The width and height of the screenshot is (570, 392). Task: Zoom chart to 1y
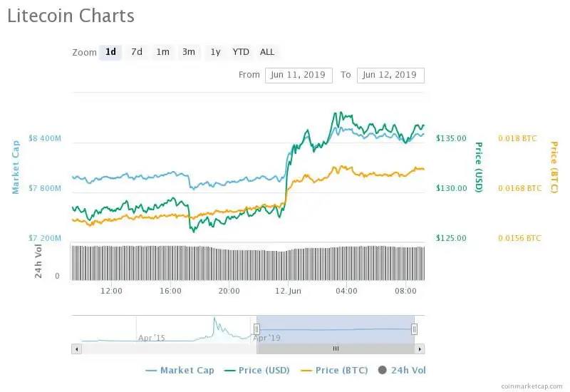[215, 52]
